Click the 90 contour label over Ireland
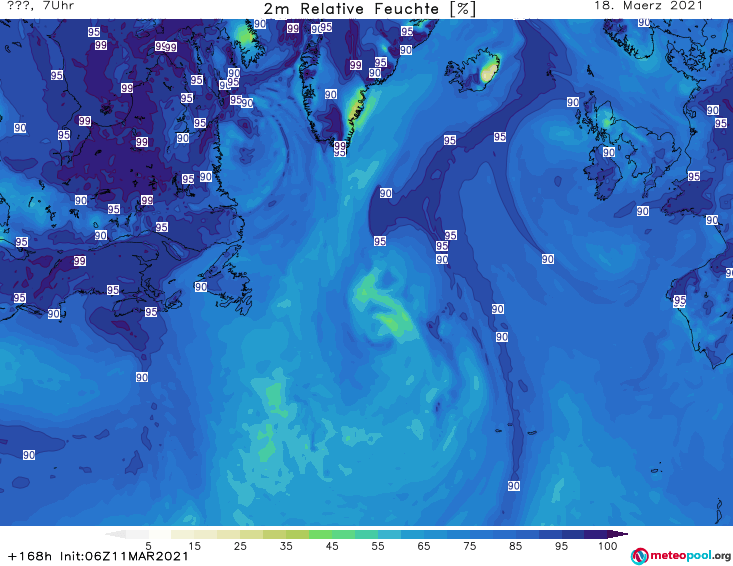 point(609,152)
